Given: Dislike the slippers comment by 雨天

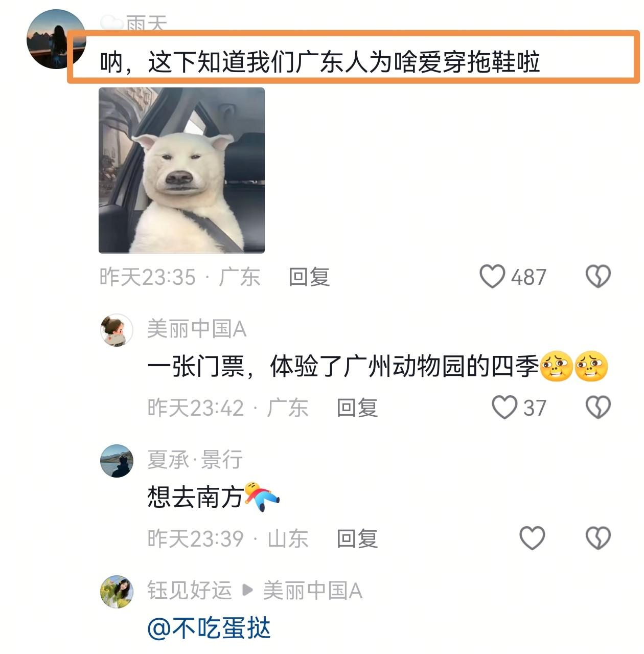Looking at the screenshot, I should (x=597, y=277).
